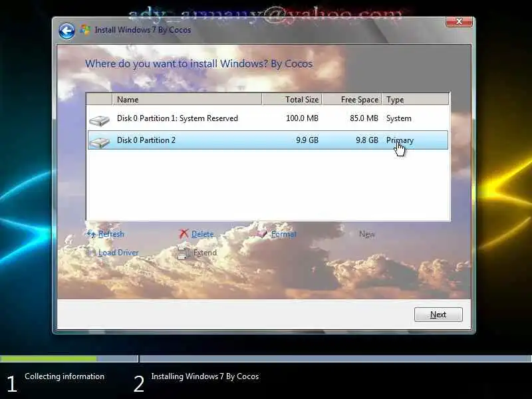Choose the Format link
The image size is (532, 399).
(284, 234)
